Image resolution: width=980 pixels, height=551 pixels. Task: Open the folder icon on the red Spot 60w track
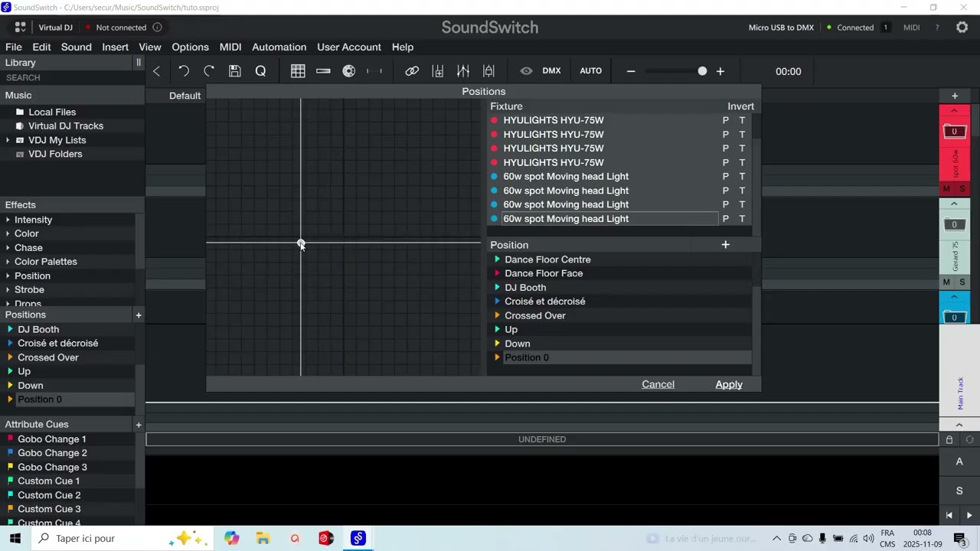pyautogui.click(x=954, y=131)
